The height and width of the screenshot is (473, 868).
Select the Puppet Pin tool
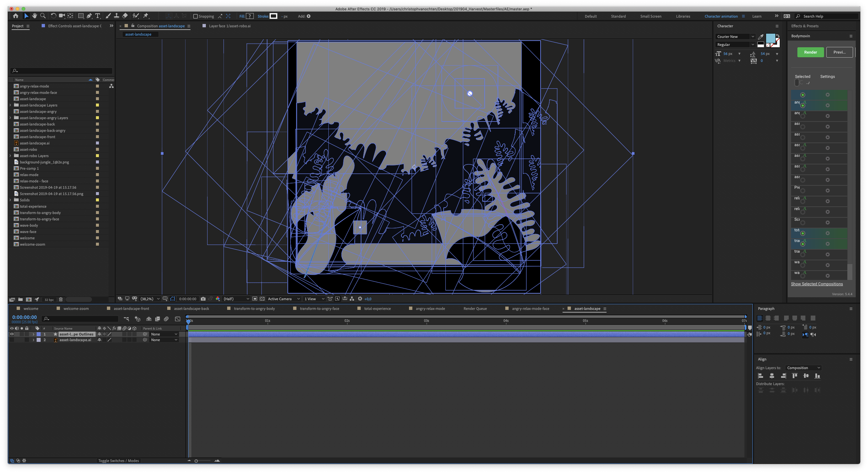click(x=146, y=16)
